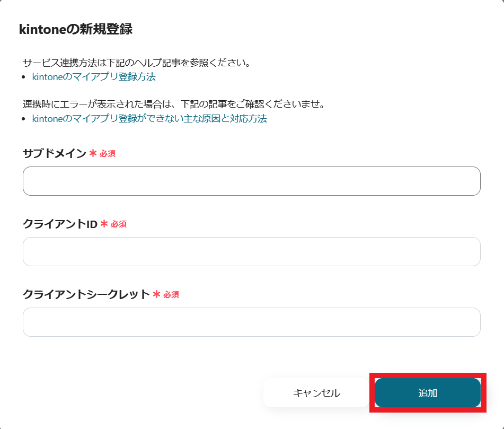Dismiss the dialog via キャンセル
Screen dimensions: 504x429
pos(316,392)
